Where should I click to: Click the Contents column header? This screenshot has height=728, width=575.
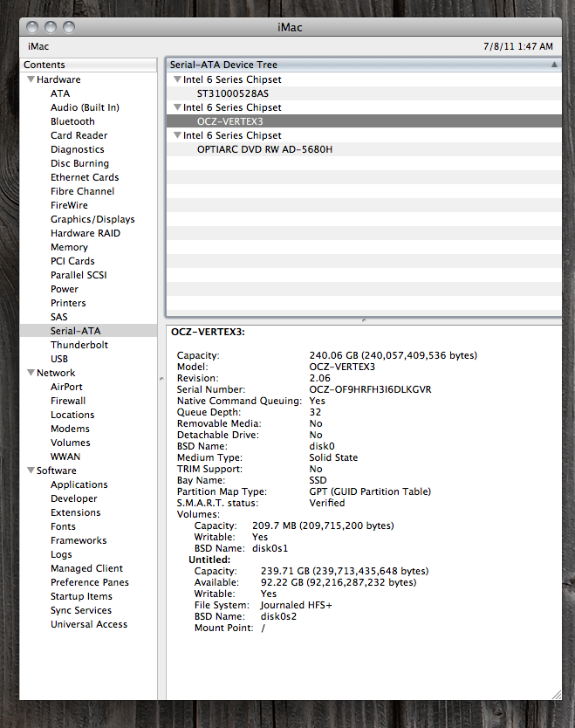(x=88, y=65)
